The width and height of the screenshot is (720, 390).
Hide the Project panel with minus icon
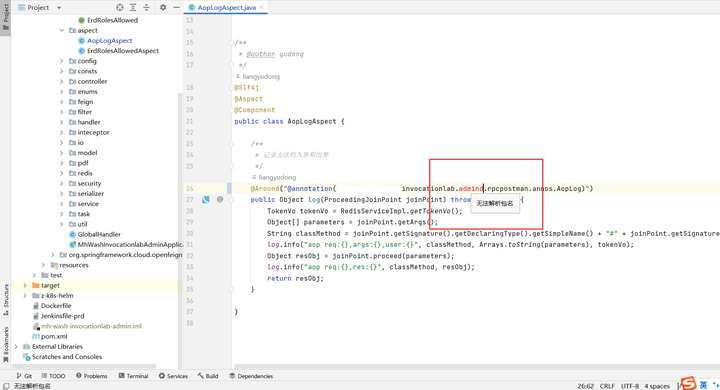pyautogui.click(x=176, y=7)
